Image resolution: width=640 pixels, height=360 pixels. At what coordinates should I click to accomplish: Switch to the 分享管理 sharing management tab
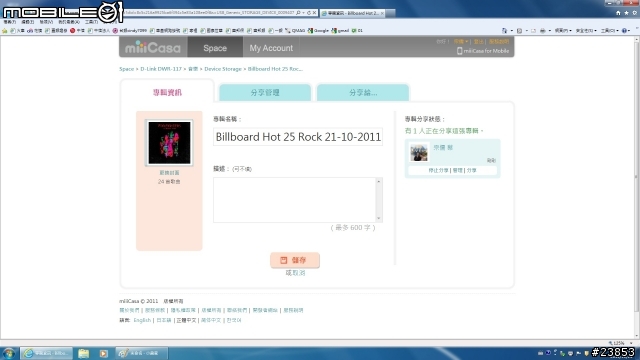coord(265,93)
